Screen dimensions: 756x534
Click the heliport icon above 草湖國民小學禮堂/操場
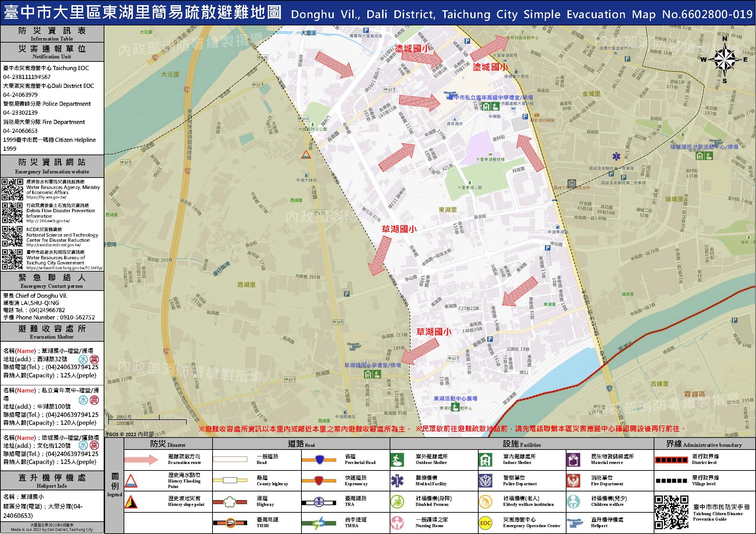[x=353, y=346]
